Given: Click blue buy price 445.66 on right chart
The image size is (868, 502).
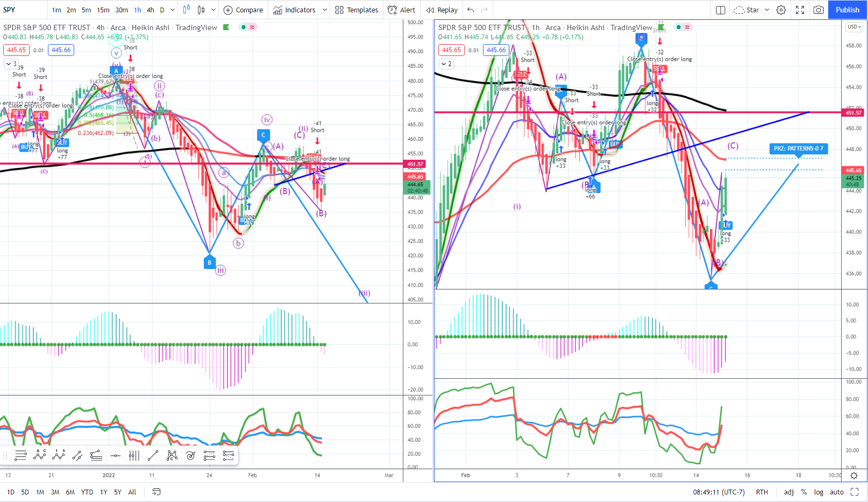Looking at the screenshot, I should [496, 50].
